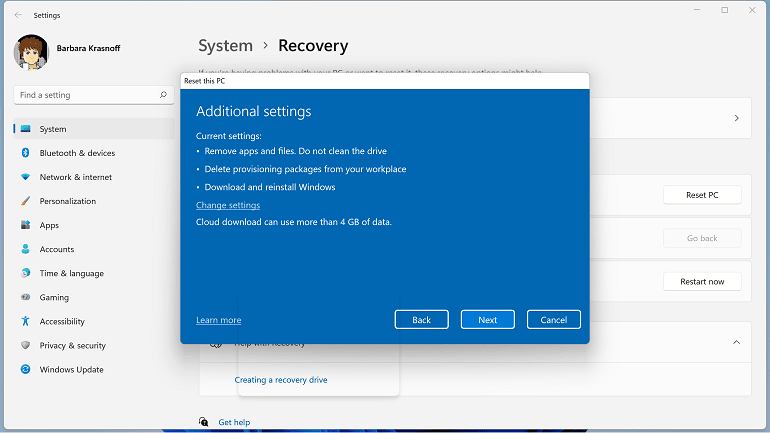Image resolution: width=770 pixels, height=433 pixels.
Task: Click the Back button in dialog
Action: (421, 320)
